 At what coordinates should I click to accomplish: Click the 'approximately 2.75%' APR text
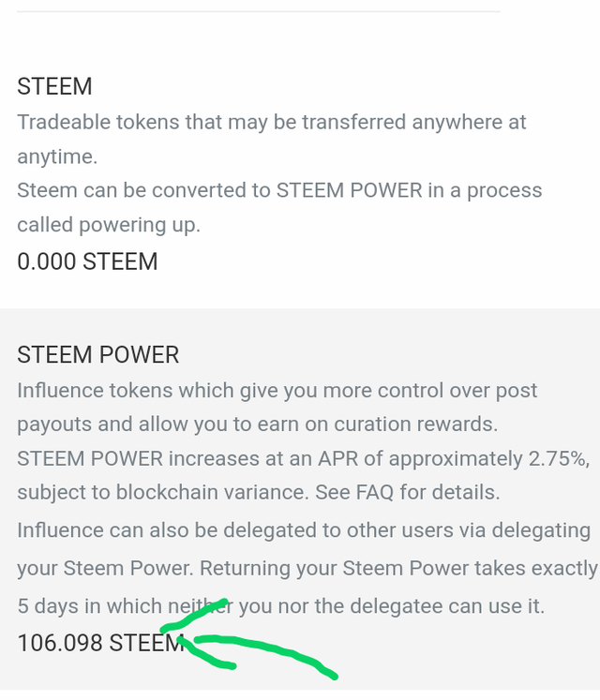[x=488, y=459]
